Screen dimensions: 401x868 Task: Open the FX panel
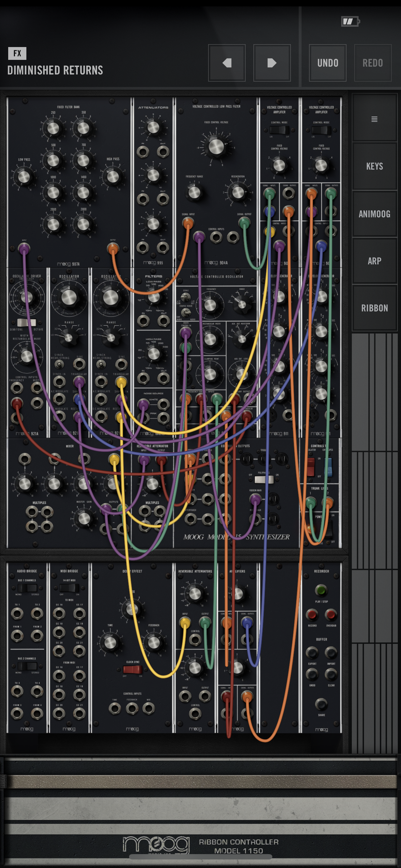click(x=17, y=53)
